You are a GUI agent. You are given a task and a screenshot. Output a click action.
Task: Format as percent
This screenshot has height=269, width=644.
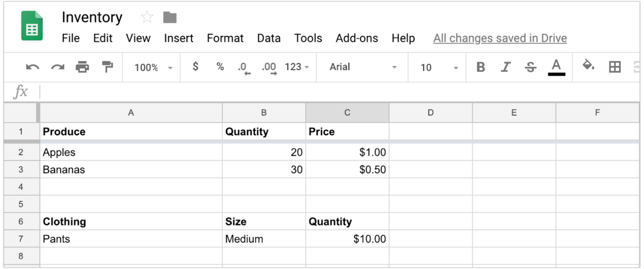pos(220,66)
